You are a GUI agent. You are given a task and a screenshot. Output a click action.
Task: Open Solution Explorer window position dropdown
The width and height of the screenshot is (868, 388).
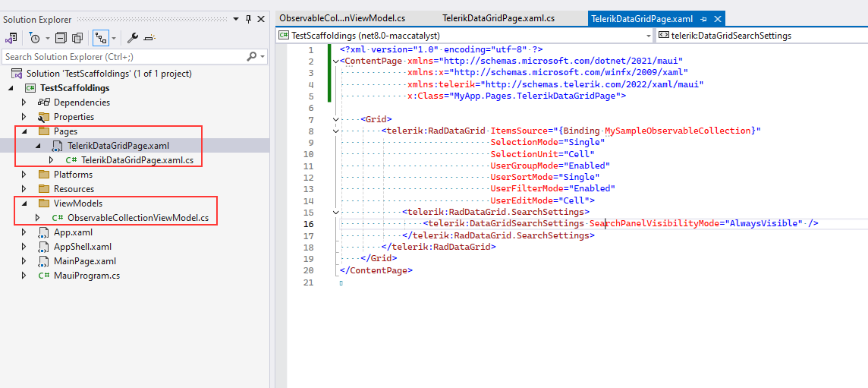237,20
